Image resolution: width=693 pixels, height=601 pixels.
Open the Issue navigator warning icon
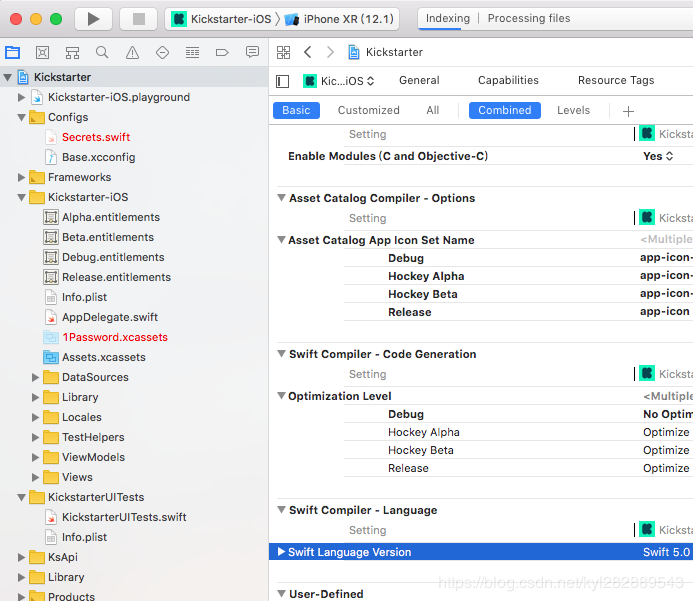132,53
